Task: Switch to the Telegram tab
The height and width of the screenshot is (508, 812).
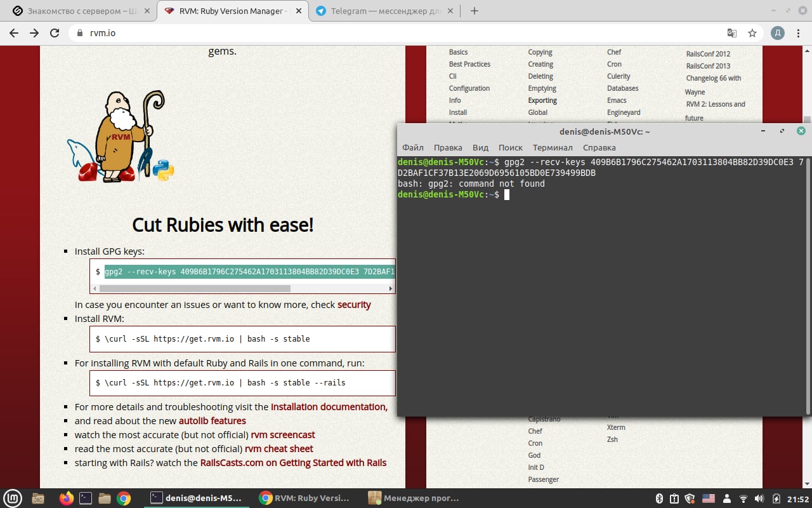Action: [385, 11]
